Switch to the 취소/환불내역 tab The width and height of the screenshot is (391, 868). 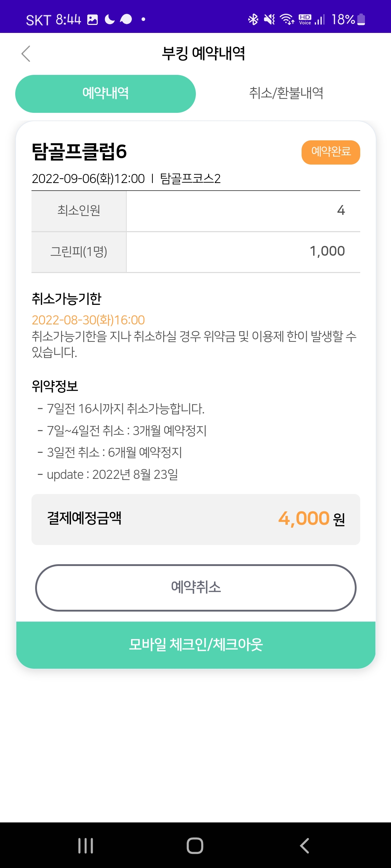pyautogui.click(x=286, y=93)
